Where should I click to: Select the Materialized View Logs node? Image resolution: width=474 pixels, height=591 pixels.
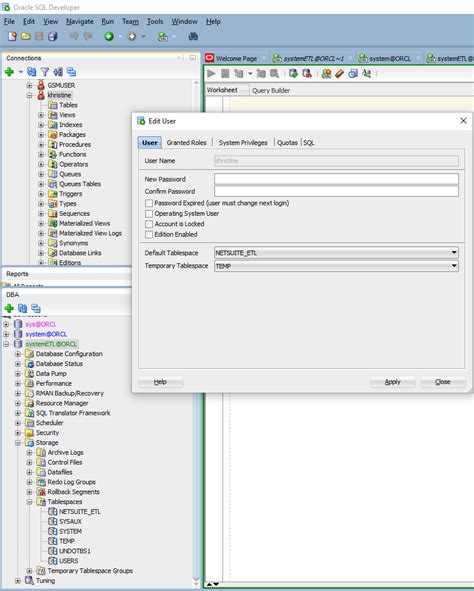(90, 233)
